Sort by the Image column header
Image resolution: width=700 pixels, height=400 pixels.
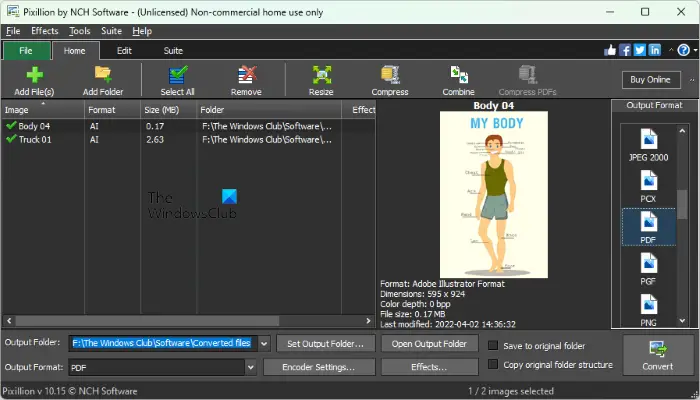43,110
